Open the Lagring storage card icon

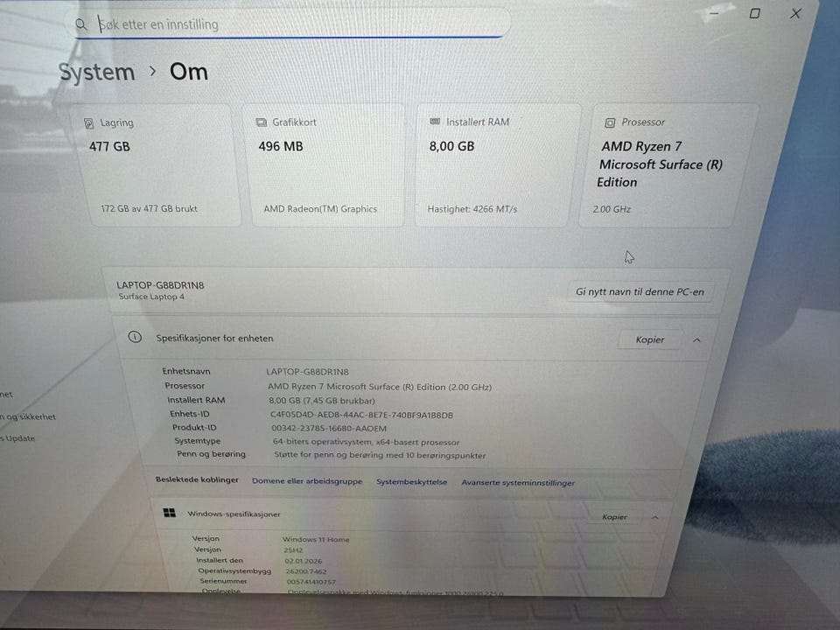(89, 123)
